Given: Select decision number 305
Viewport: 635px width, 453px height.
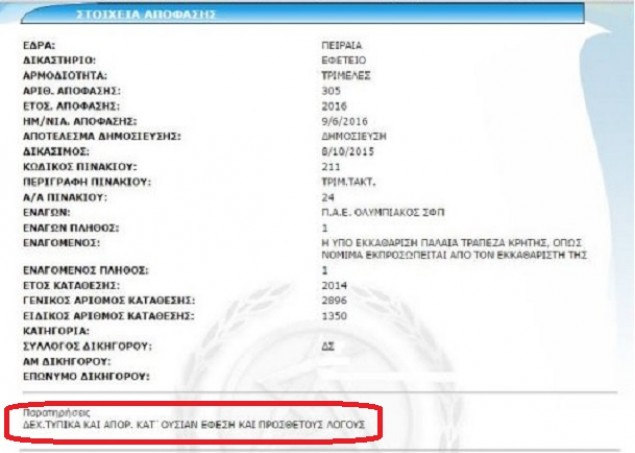Looking at the screenshot, I should point(331,91).
